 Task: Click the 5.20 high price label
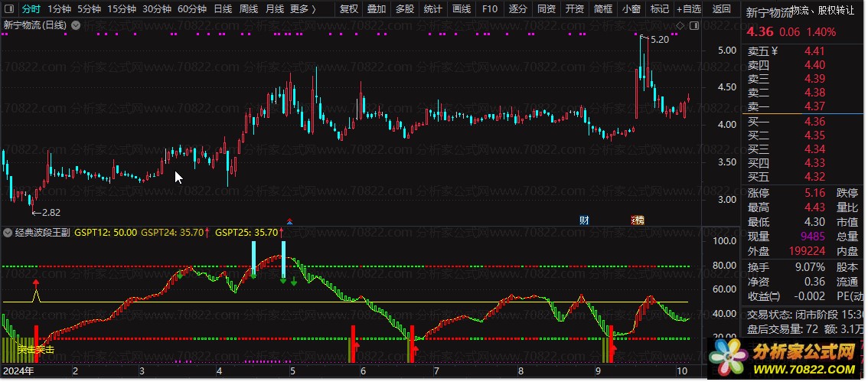point(659,39)
